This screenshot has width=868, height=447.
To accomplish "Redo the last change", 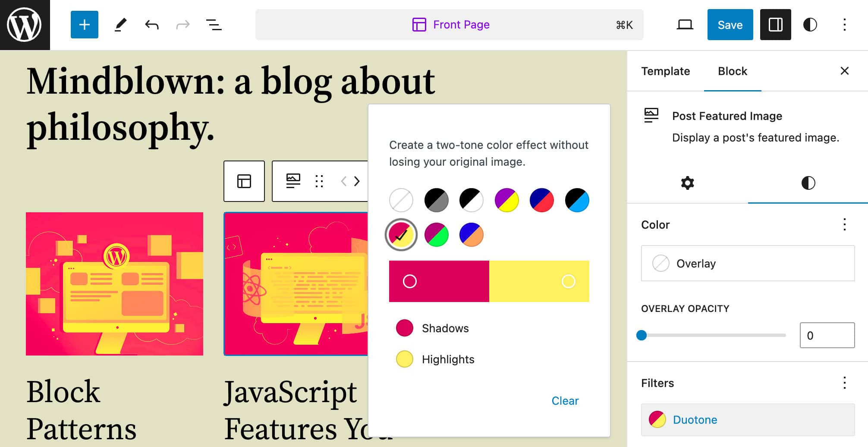I will click(183, 25).
